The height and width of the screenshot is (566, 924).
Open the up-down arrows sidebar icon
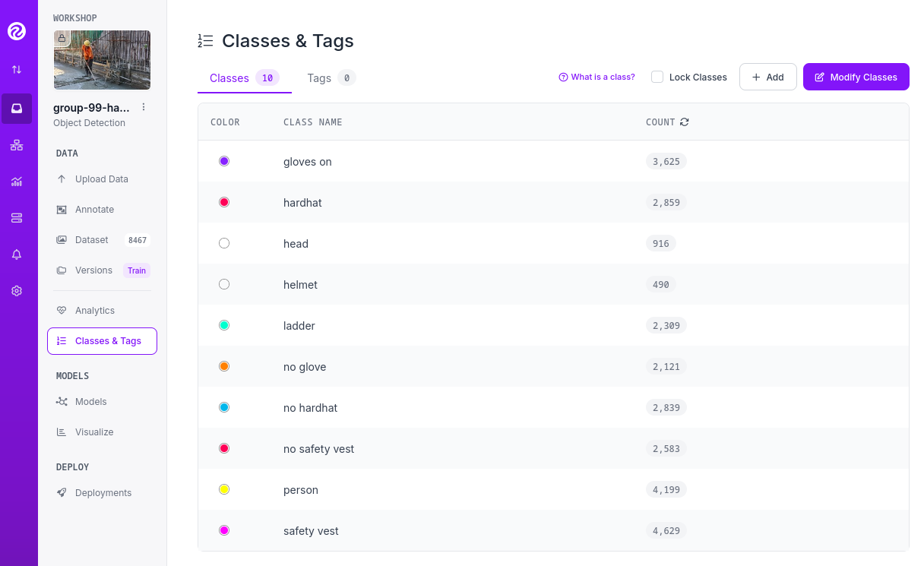(17, 69)
